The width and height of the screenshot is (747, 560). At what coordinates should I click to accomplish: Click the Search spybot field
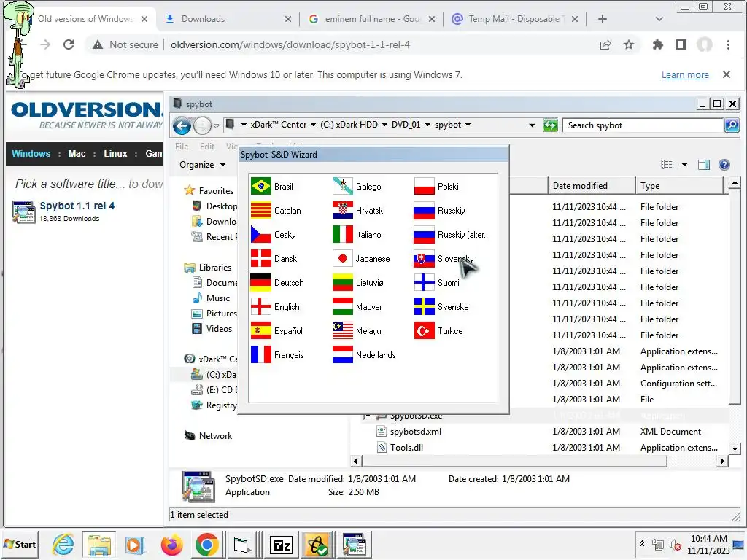click(x=643, y=125)
